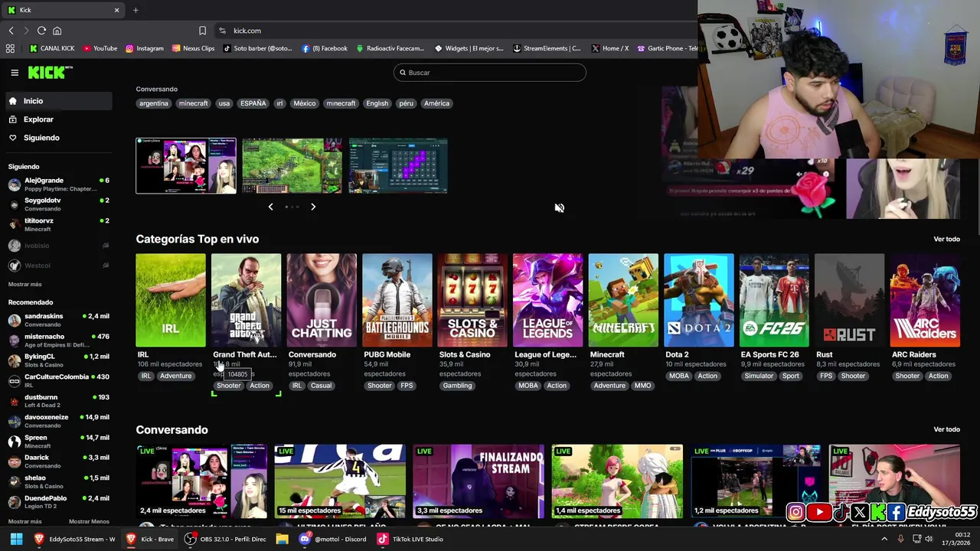
Task: Unmute the featured stream preview
Action: tap(560, 208)
